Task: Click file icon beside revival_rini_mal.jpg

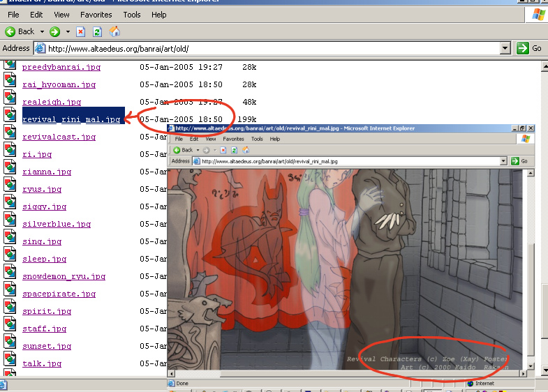Action: tap(10, 115)
